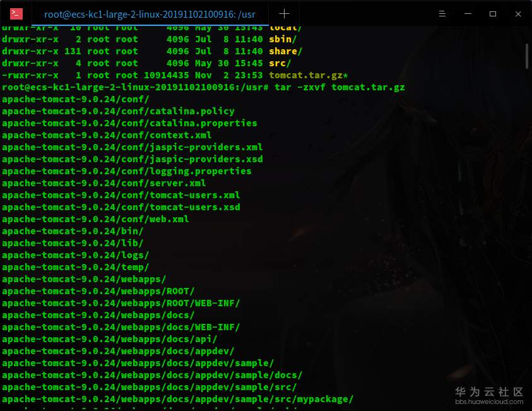
Task: Click the line ending 'appdev/sample/src/'
Action: [x=150, y=387]
